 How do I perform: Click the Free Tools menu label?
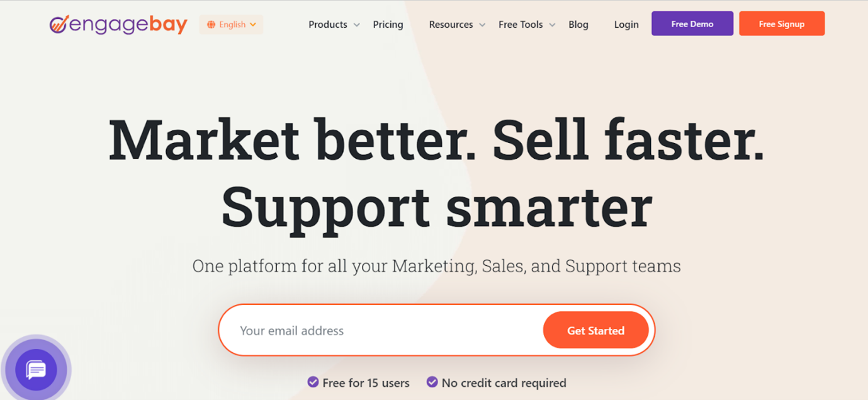(520, 25)
